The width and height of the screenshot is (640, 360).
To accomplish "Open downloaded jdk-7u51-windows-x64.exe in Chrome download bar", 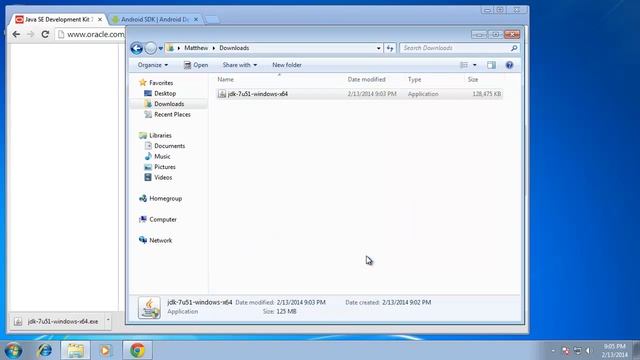I will 57,322.
